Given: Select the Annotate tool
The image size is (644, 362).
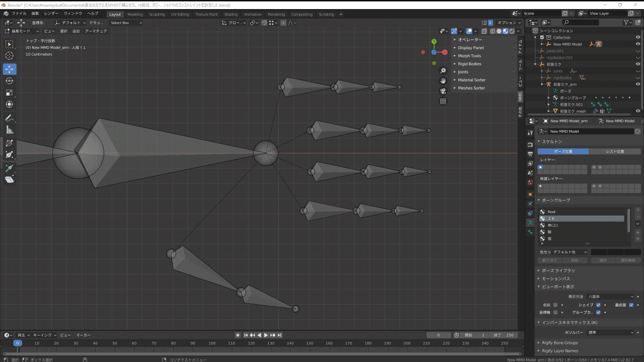Looking at the screenshot, I should (x=9, y=118).
